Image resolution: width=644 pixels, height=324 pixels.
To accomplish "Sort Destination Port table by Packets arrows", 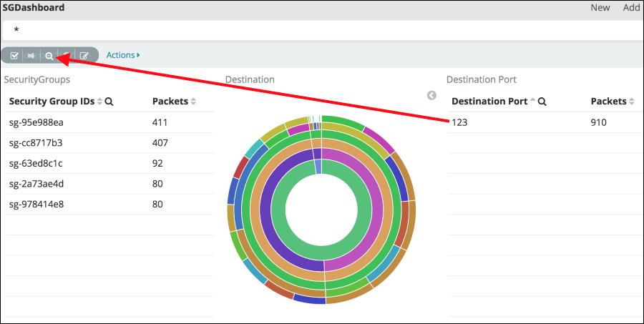I will click(632, 102).
